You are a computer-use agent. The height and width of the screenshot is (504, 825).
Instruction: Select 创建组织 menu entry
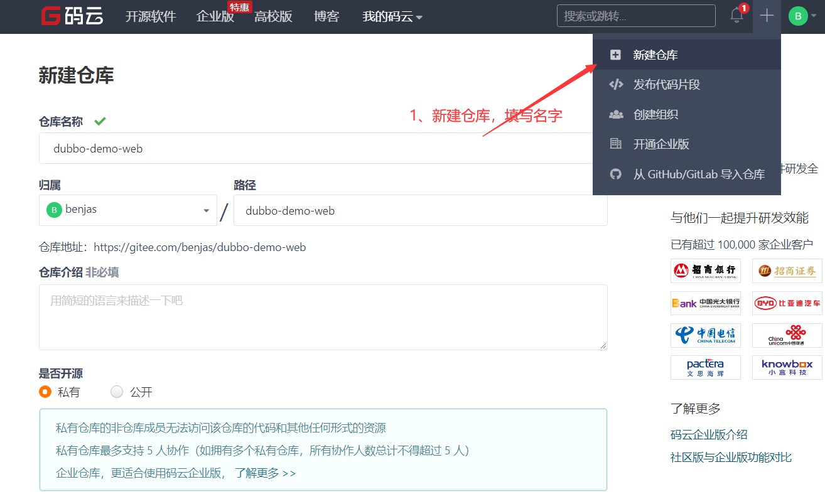point(655,115)
